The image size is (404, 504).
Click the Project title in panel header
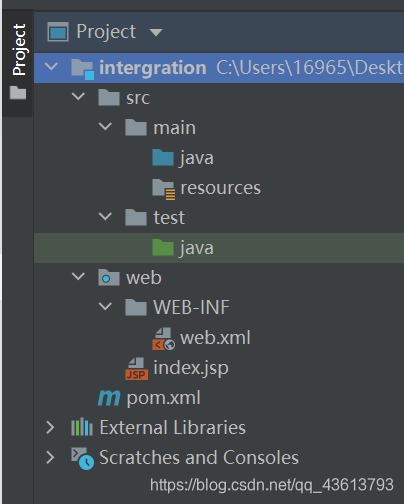(x=106, y=32)
